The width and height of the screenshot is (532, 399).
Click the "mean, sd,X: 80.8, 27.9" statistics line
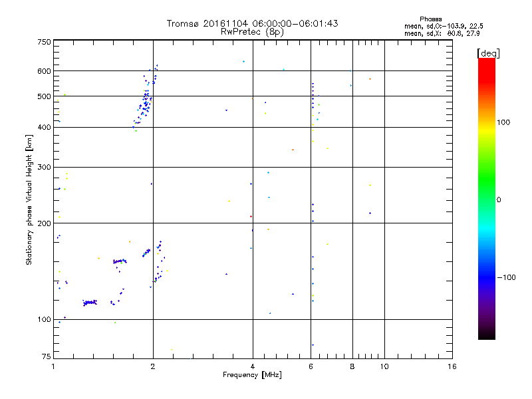tap(442, 34)
